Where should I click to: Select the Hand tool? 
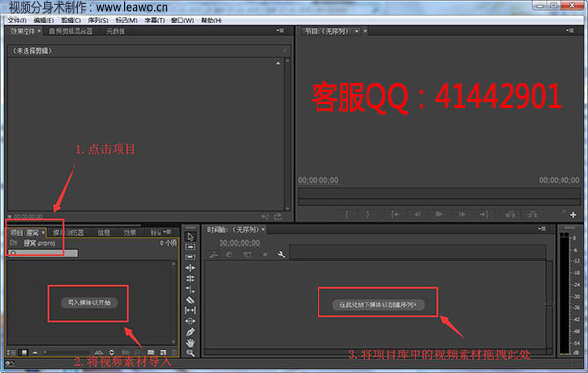(190, 343)
